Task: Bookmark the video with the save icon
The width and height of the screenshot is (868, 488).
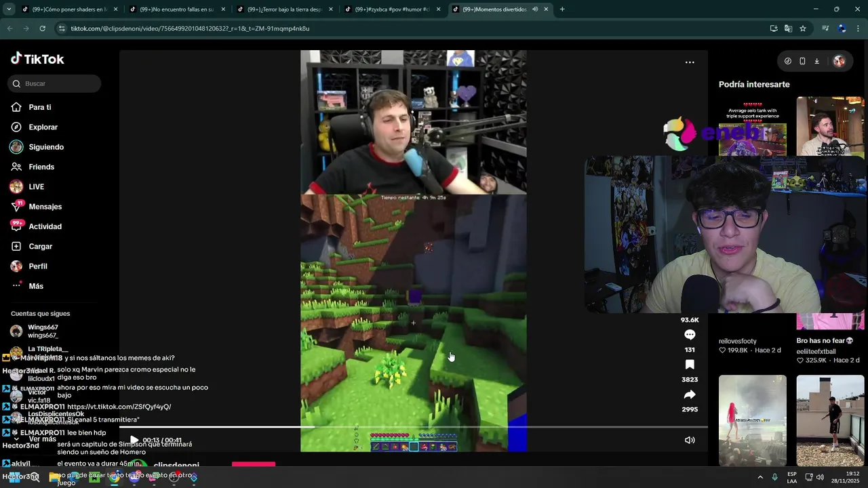Action: coord(690,365)
